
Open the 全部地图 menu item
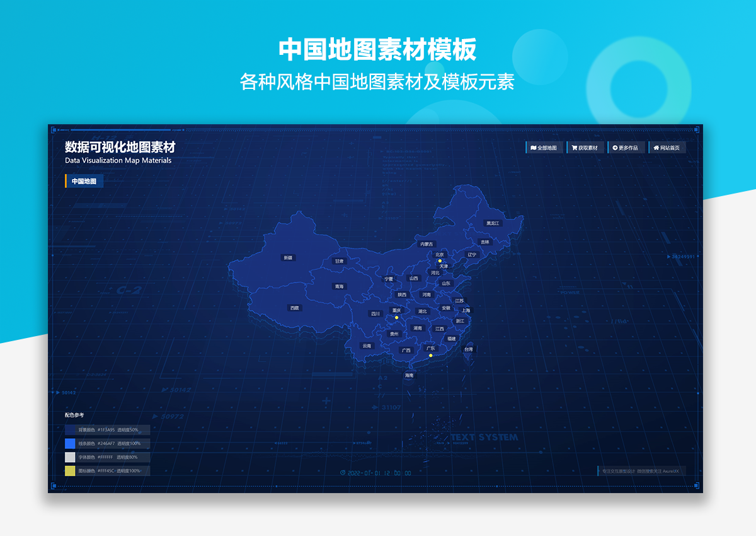click(x=547, y=148)
